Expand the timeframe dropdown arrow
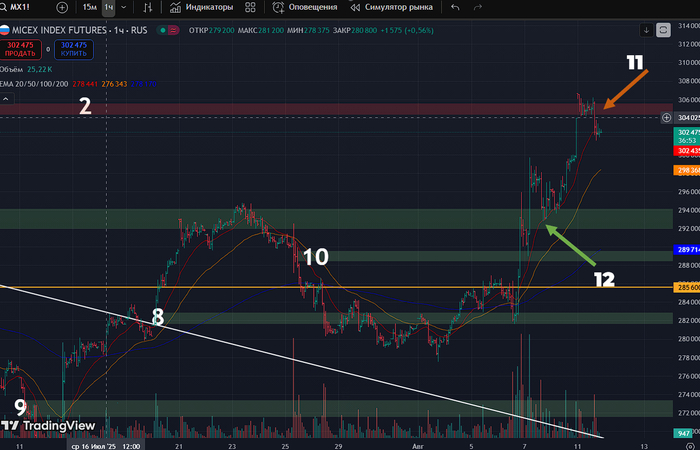700x450 pixels. coord(124,7)
